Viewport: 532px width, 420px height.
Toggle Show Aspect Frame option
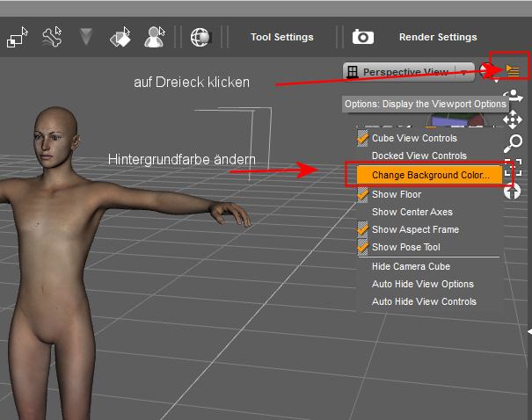coord(429,229)
